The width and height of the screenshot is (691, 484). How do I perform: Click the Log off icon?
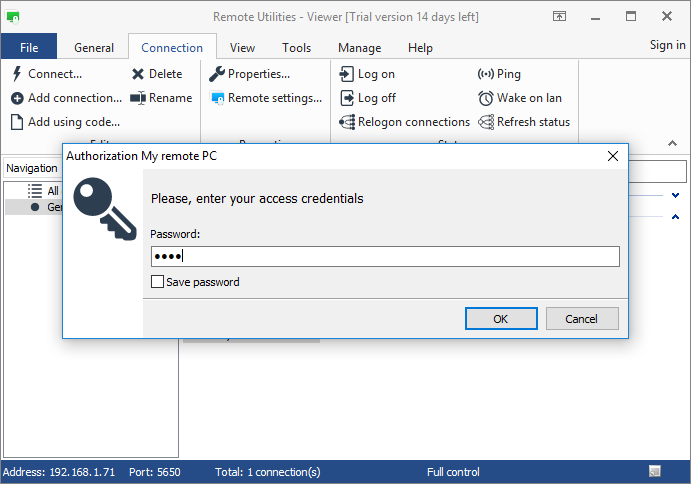[x=347, y=98]
